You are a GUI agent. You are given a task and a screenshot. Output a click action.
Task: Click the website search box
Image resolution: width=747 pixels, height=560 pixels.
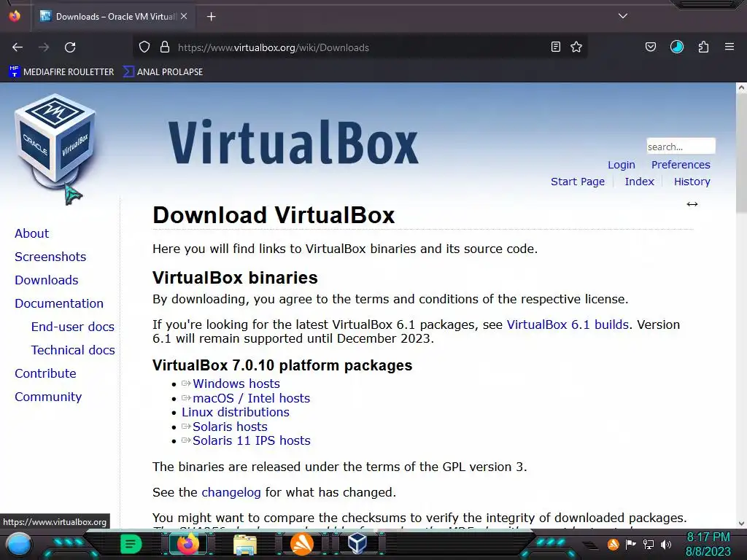click(x=681, y=146)
